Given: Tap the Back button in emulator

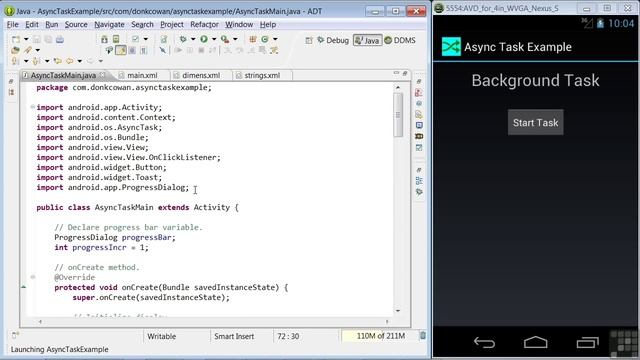Looking at the screenshot, I should (484, 342).
